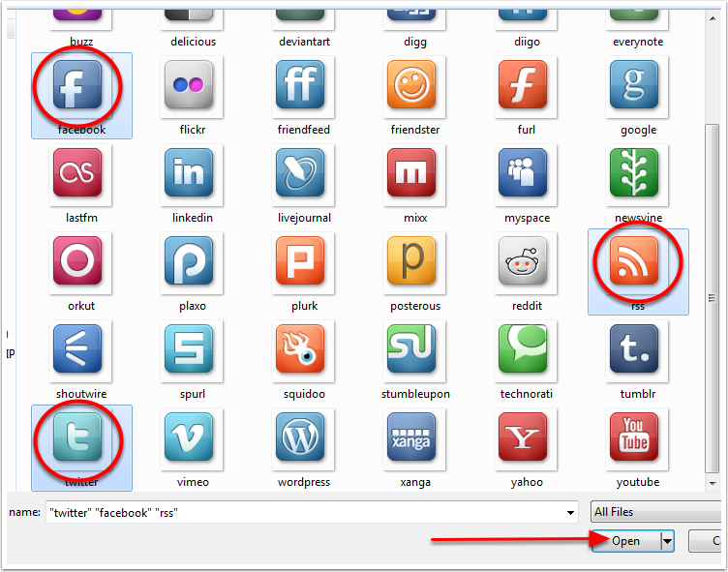The image size is (728, 572).
Task: Select the orkut icon file
Action: click(77, 261)
